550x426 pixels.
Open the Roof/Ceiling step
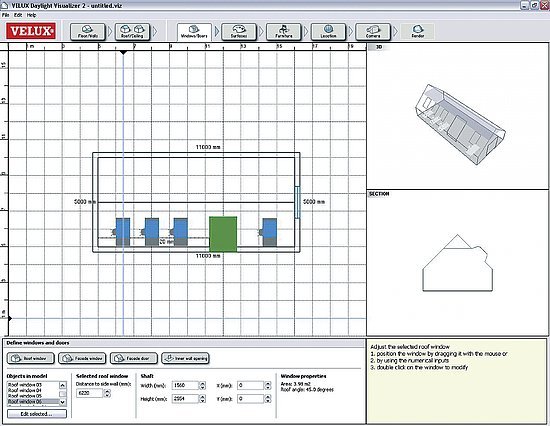click(x=132, y=32)
